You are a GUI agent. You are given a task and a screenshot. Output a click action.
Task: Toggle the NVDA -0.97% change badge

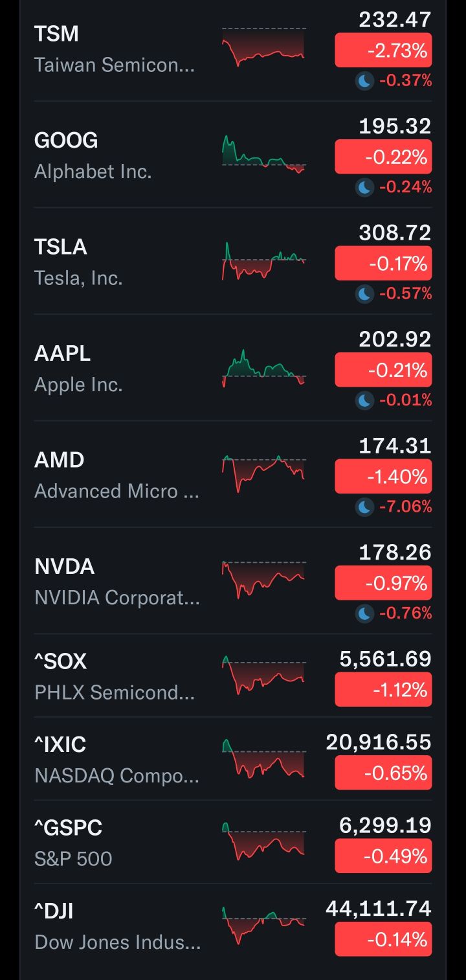pyautogui.click(x=383, y=584)
